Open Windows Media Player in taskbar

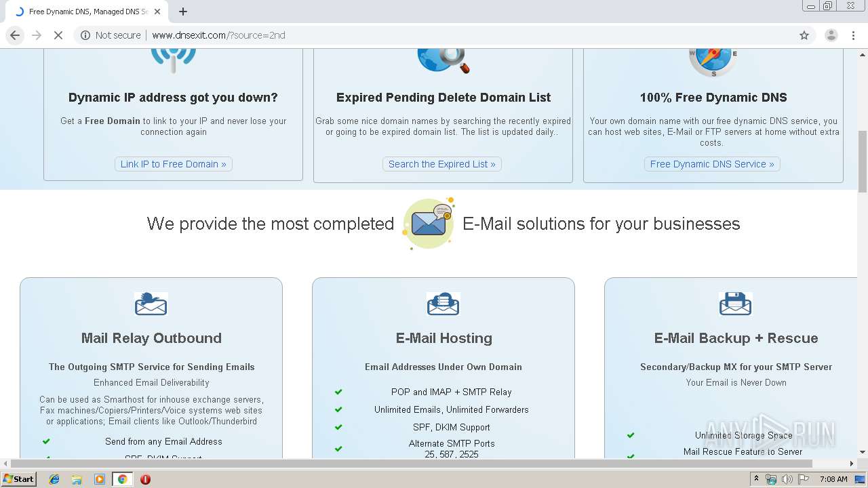pyautogui.click(x=100, y=479)
